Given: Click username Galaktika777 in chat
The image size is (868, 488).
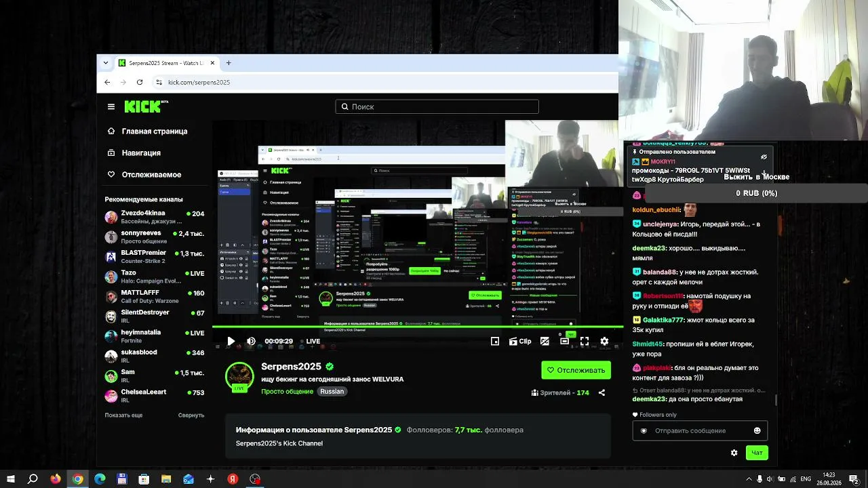Looking at the screenshot, I should (663, 320).
